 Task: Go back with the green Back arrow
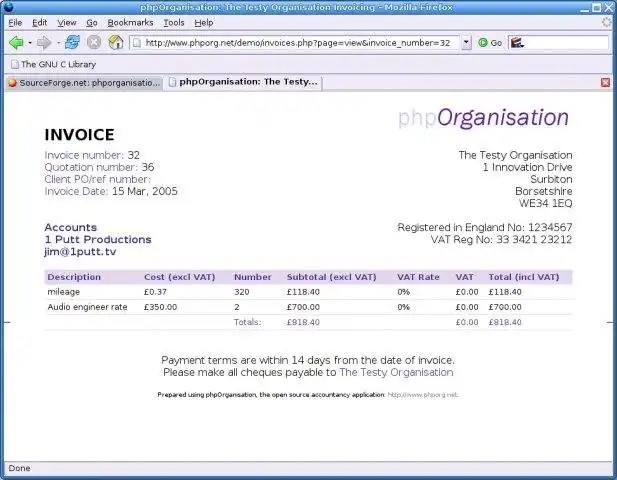tap(16, 42)
